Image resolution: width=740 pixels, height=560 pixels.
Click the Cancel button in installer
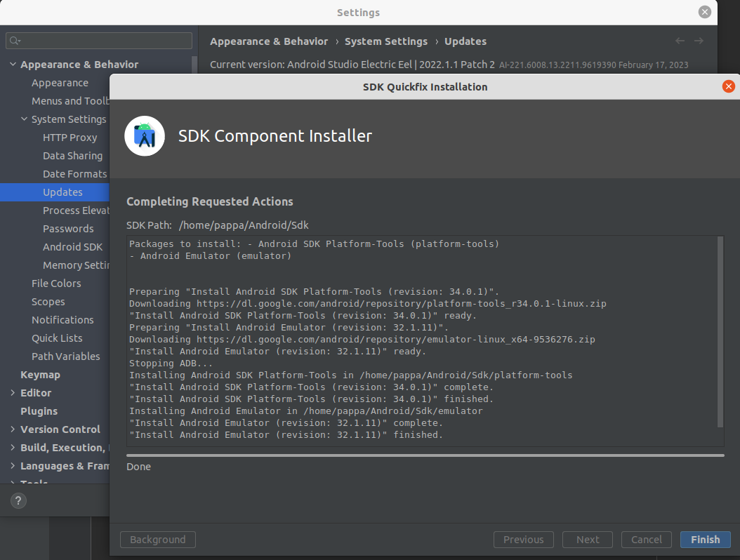[646, 539]
